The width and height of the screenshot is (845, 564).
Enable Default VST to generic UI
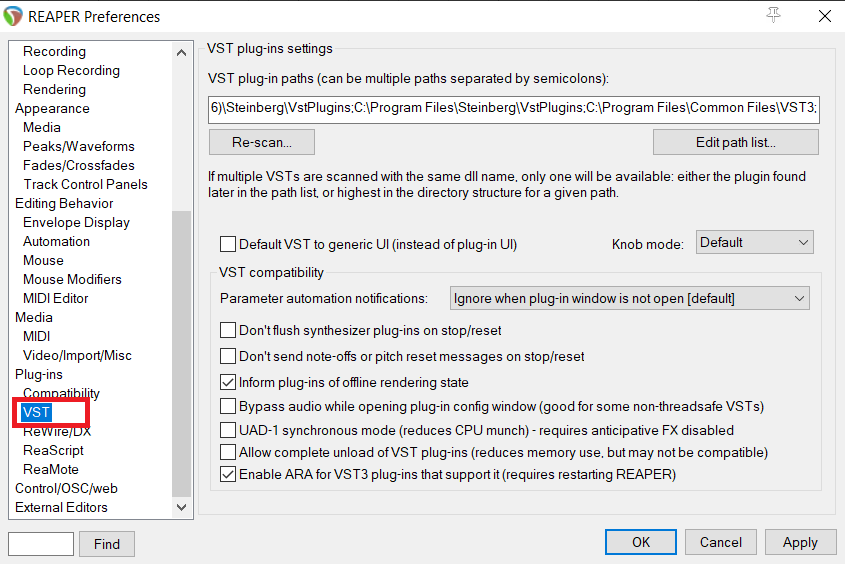click(x=228, y=244)
